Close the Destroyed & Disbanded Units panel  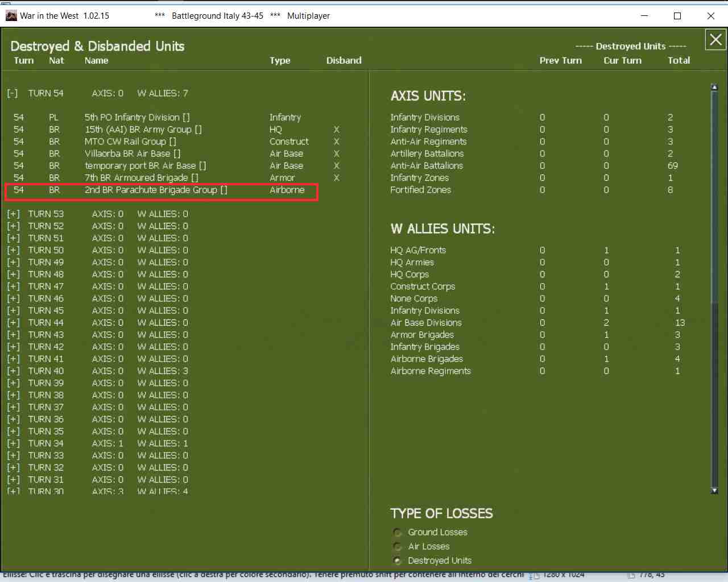pos(715,40)
